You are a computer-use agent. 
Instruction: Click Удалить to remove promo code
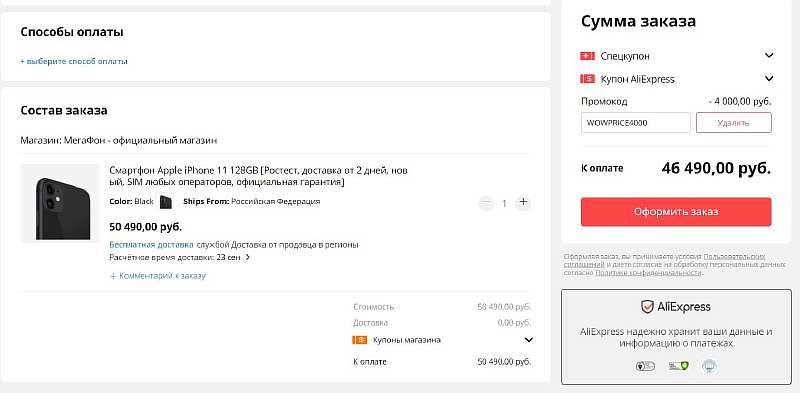point(734,123)
